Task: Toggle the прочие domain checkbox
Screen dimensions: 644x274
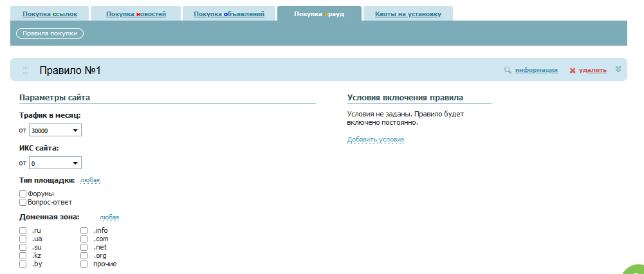Action: click(84, 264)
